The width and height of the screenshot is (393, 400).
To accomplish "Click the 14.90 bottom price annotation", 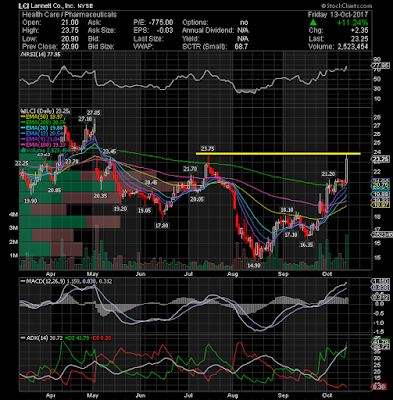I will click(254, 266).
